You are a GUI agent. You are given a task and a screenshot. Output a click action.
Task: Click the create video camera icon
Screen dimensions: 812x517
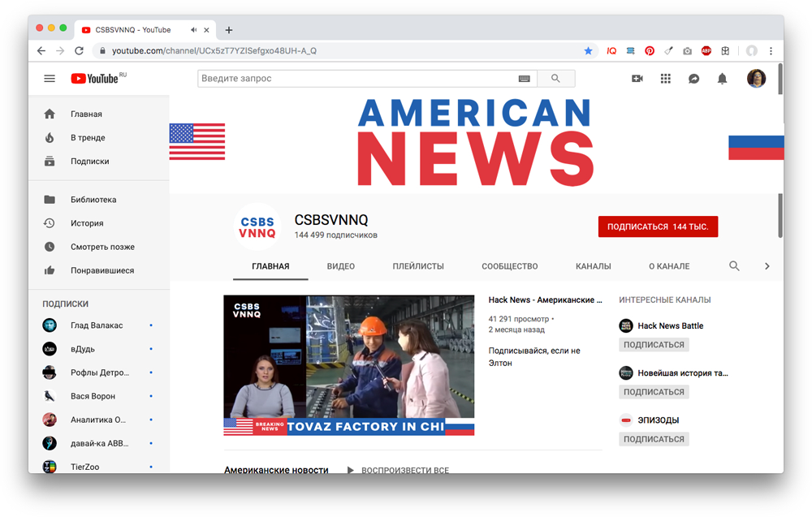coord(637,79)
